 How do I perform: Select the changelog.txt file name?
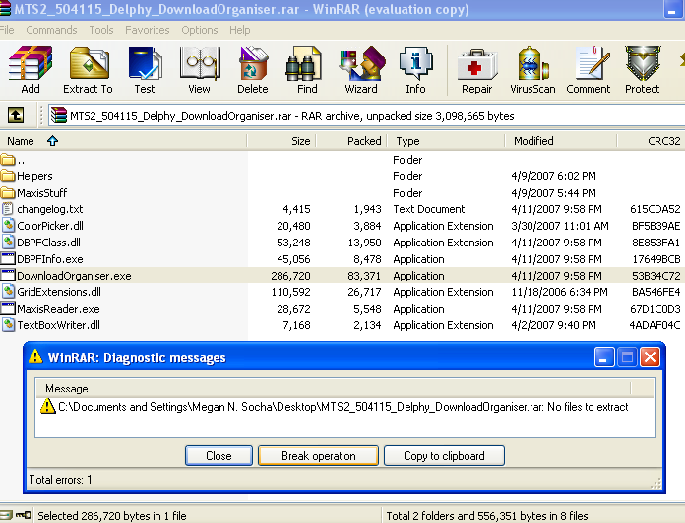(50, 209)
